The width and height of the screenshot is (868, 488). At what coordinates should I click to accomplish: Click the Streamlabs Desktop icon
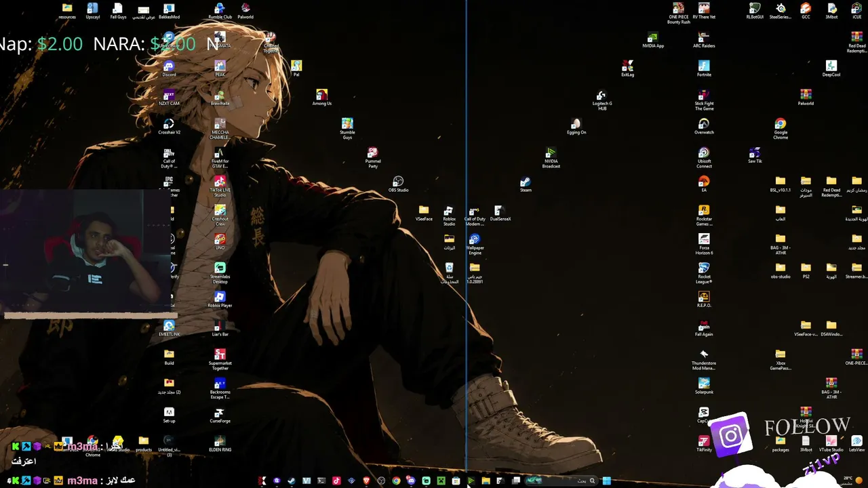220,273
